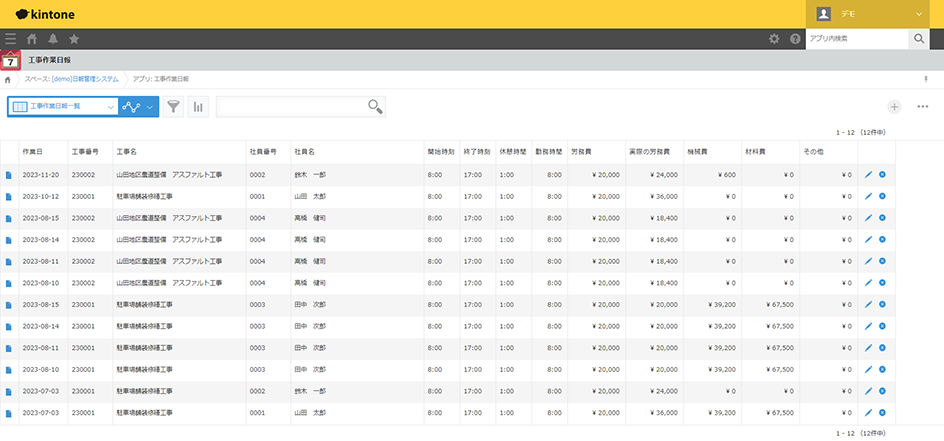Image resolution: width=944 pixels, height=441 pixels.
Task: Open the hamburger navigation menu
Action: tap(11, 39)
